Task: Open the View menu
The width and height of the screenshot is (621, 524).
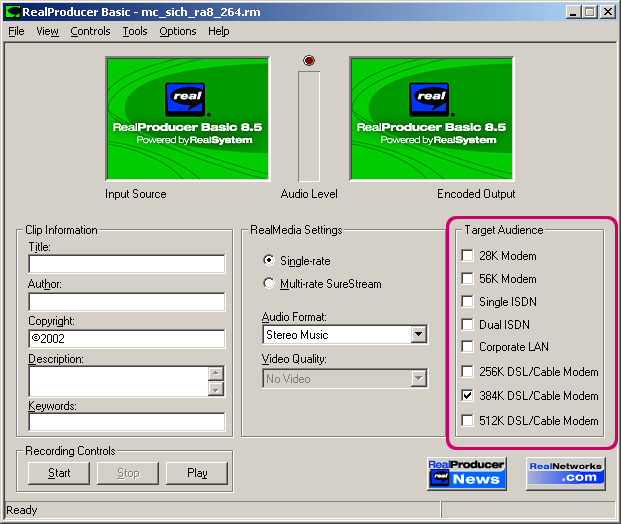Action: [47, 31]
